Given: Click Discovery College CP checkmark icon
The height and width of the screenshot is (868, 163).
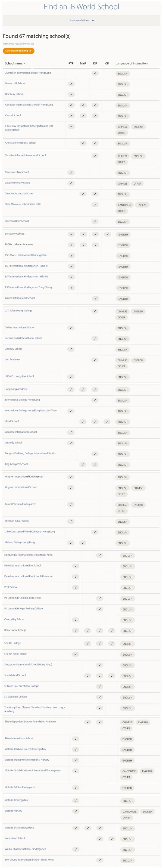Looking at the screenshot, I should [x=107, y=234].
